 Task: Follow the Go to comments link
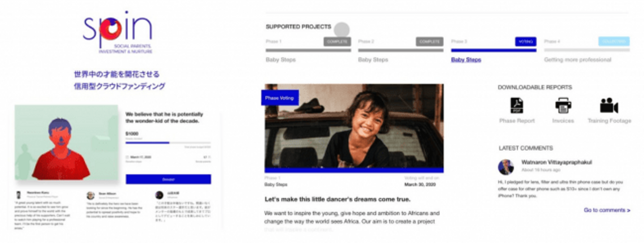607,210
